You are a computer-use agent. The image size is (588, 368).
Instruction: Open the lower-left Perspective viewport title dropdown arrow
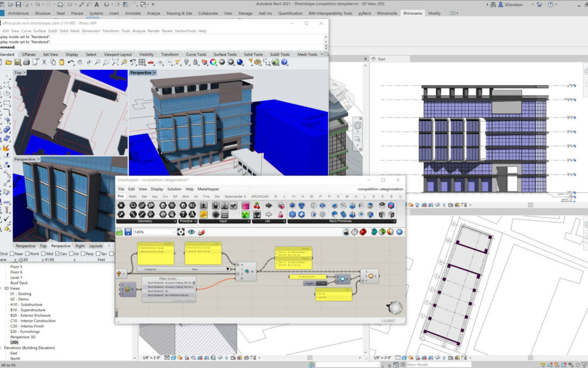point(38,159)
